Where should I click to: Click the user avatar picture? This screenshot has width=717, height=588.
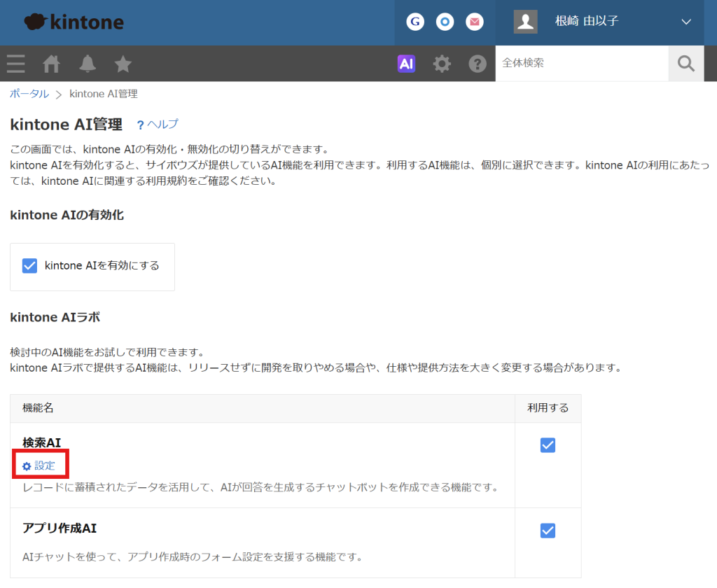[525, 22]
